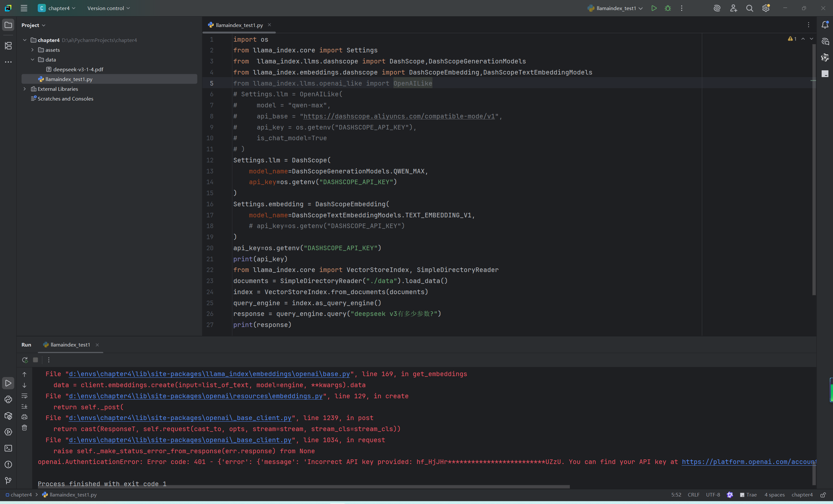Screen dimensions: 833x504
Task: Select the llamaindex_test1 Run tab
Action: tap(70, 345)
